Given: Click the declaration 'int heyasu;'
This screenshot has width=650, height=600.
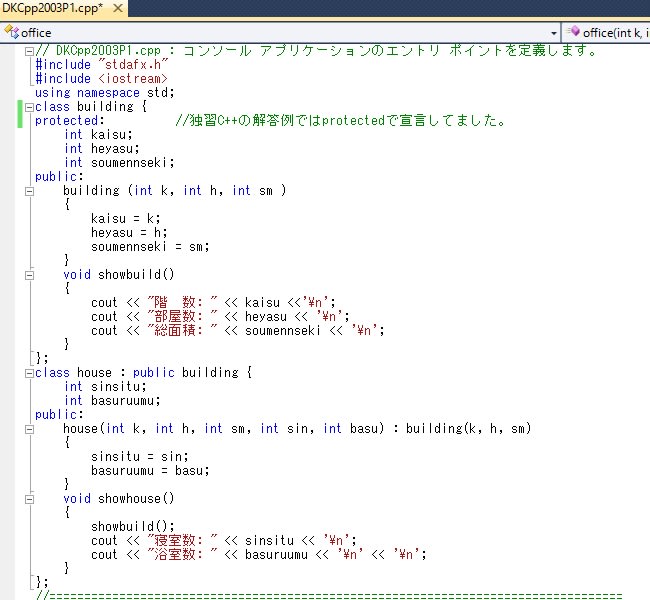Looking at the screenshot, I should point(102,149).
